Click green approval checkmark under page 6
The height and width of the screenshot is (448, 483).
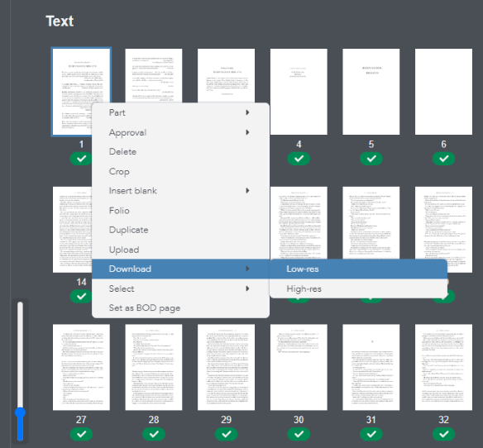click(443, 159)
